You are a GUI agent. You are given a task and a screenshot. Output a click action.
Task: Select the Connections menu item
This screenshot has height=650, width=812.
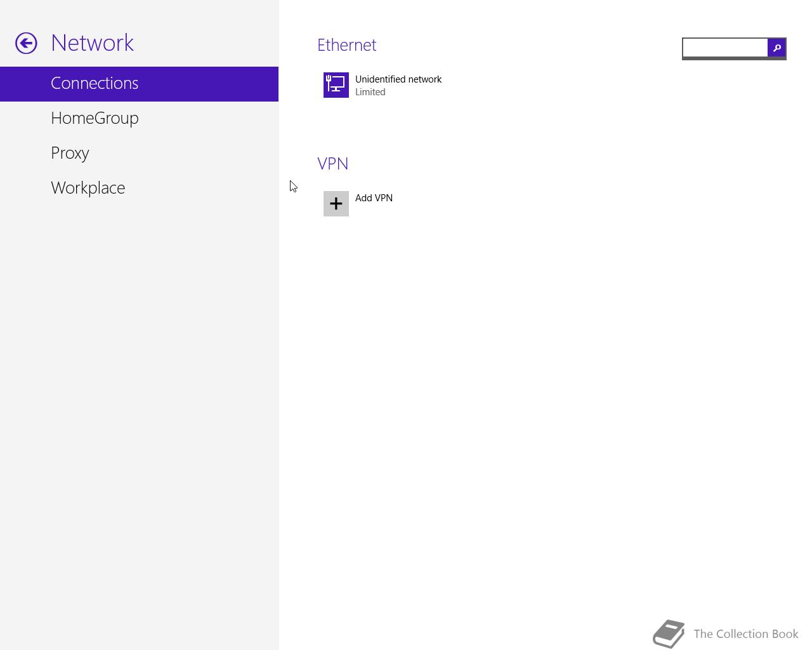(139, 84)
